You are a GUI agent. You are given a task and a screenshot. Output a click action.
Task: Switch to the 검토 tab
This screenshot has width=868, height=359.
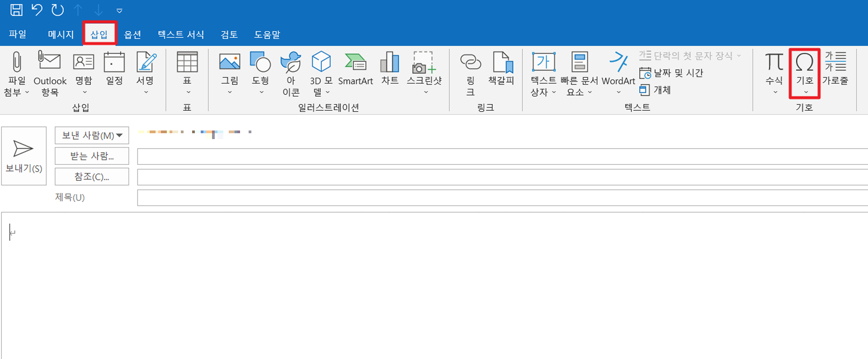(229, 34)
